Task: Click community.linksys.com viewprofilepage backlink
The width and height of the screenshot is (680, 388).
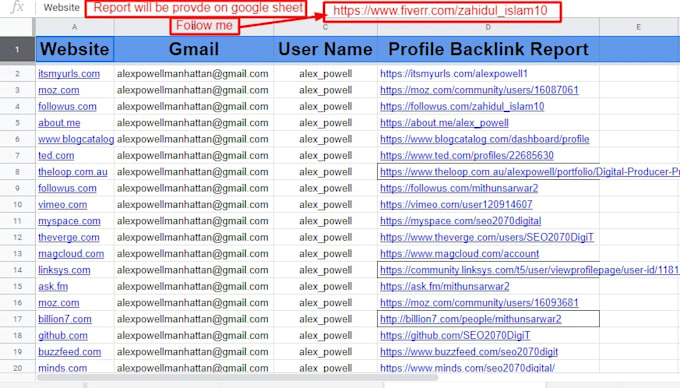Action: [530, 270]
